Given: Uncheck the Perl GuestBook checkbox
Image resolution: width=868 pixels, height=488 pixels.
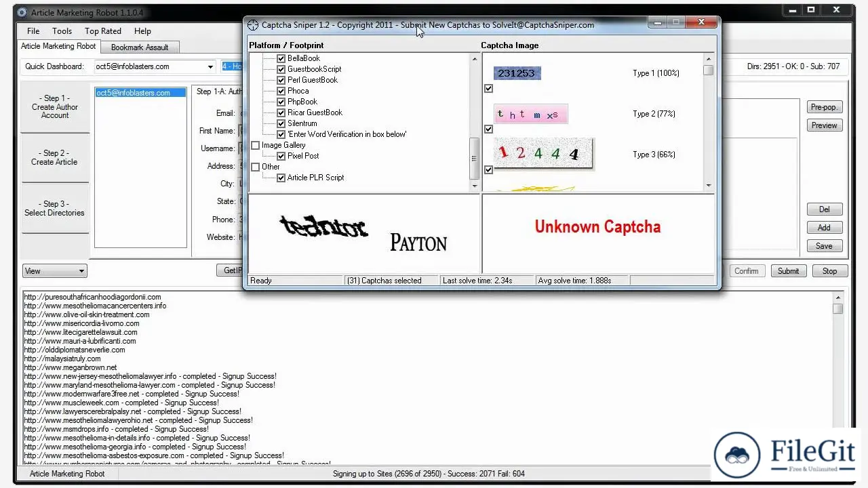Looking at the screenshot, I should tap(281, 80).
